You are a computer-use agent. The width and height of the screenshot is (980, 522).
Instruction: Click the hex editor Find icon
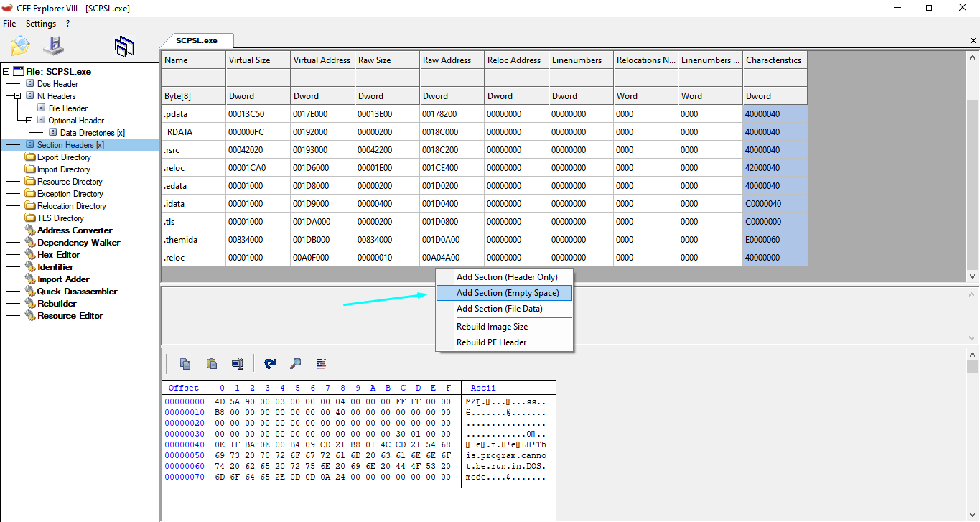tap(295, 363)
